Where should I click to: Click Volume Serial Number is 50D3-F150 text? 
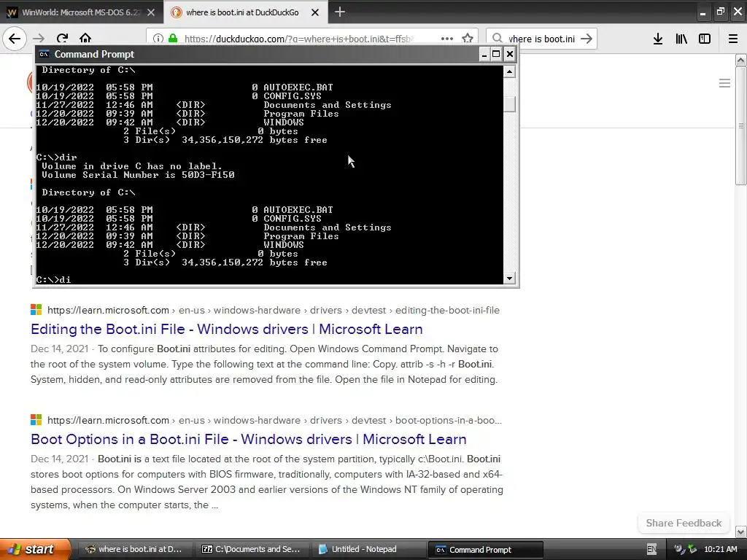point(138,175)
